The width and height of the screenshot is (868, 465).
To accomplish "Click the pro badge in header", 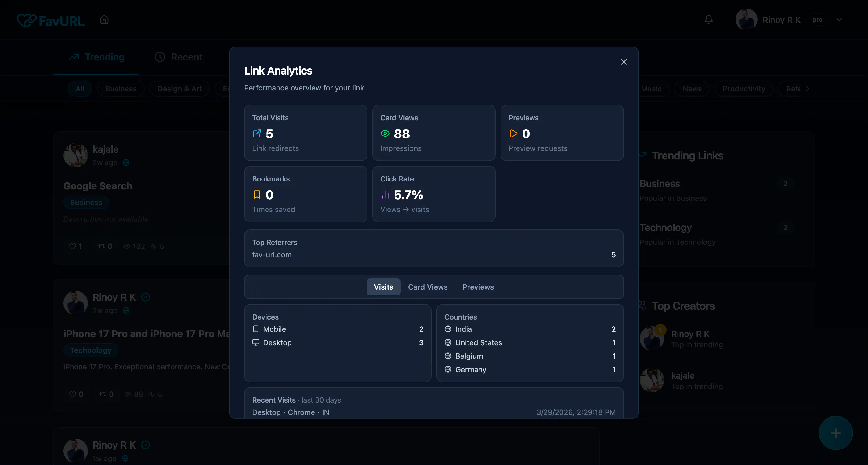I will click(817, 20).
